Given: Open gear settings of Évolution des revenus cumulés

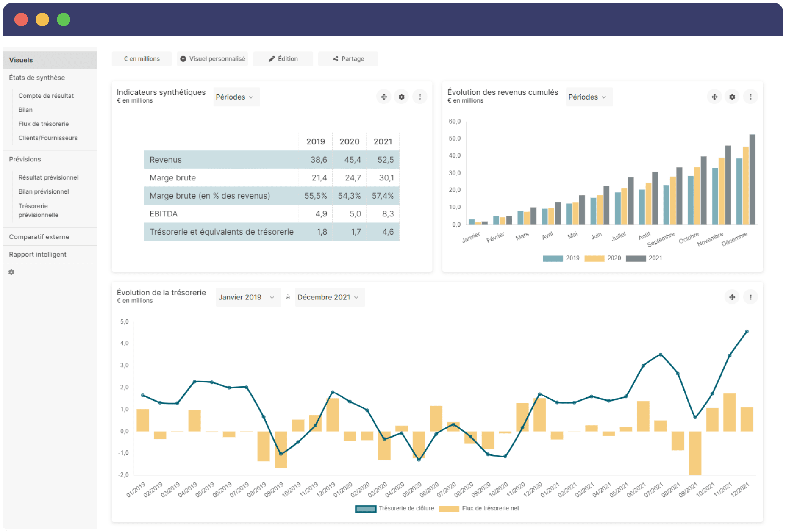Looking at the screenshot, I should 732,97.
